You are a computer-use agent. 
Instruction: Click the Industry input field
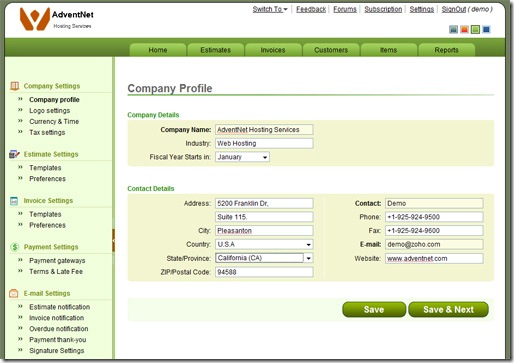pos(264,143)
